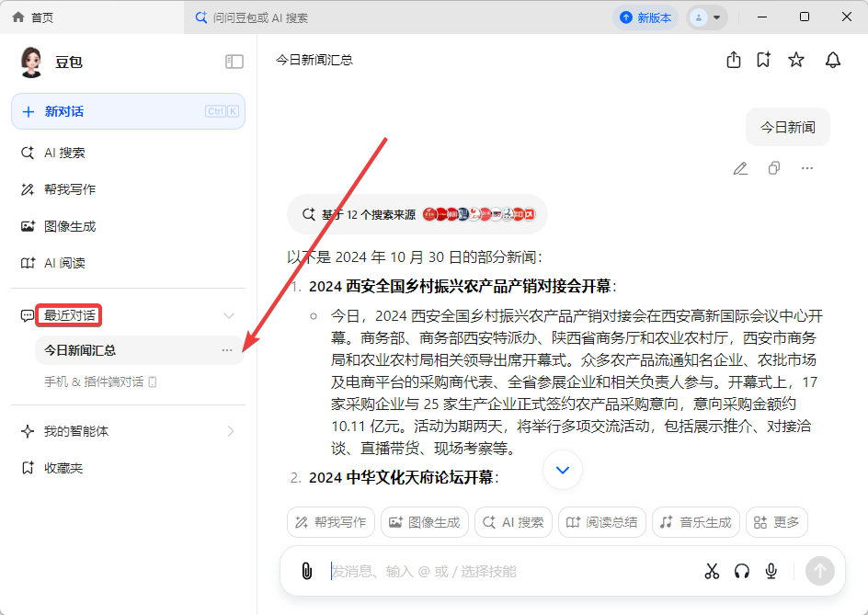
Task: Click the scissors screenshot icon
Action: [x=712, y=571]
